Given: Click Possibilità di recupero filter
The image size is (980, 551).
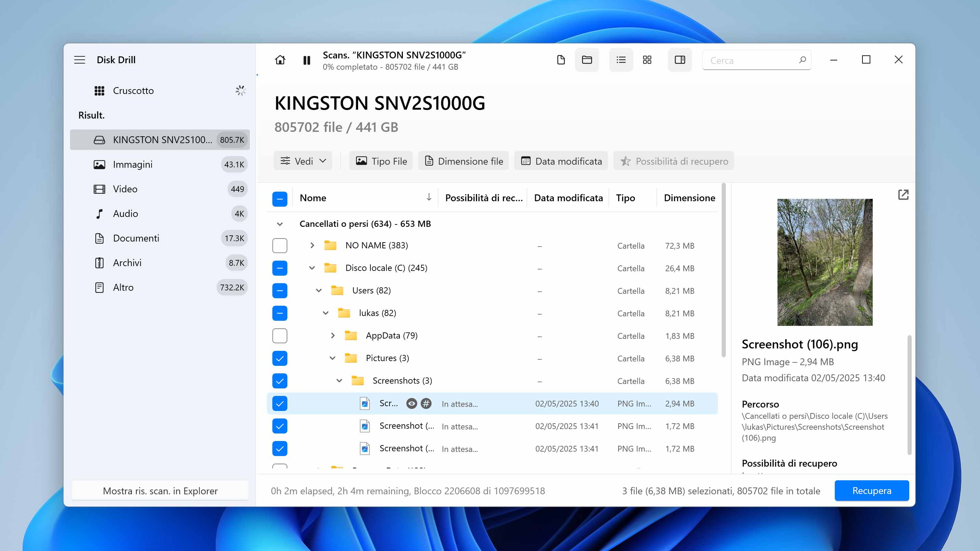Looking at the screenshot, I should click(674, 161).
